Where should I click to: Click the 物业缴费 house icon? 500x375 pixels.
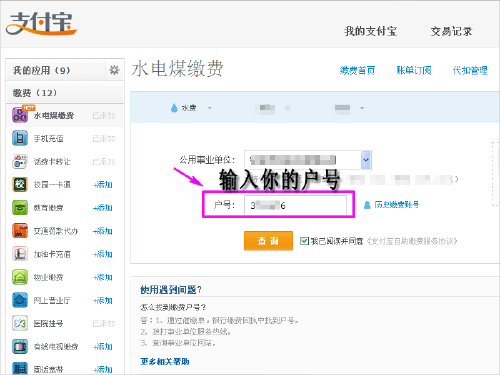pos(20,277)
